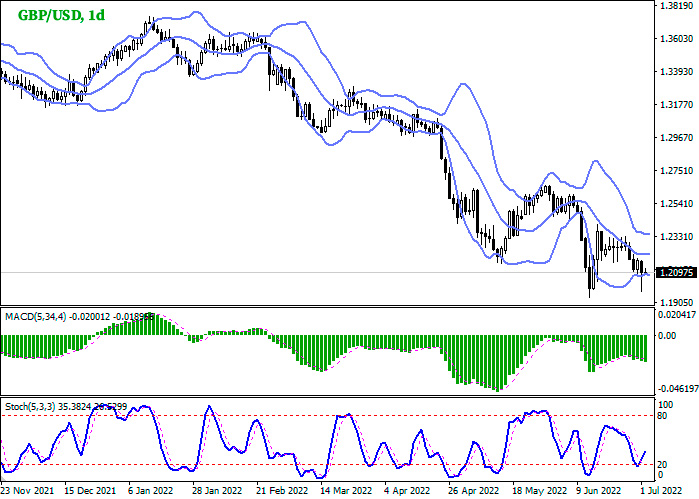Click date label 6 Jan 2022
The height and width of the screenshot is (499, 699).
[150, 491]
